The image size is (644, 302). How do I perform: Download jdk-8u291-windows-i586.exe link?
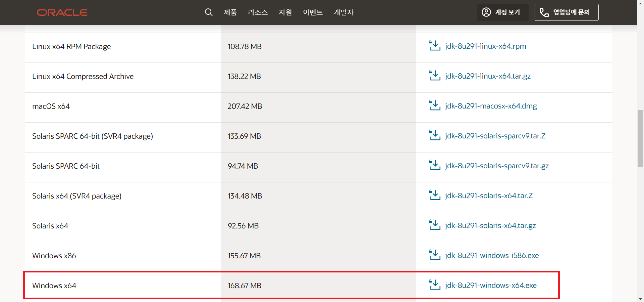point(492,255)
